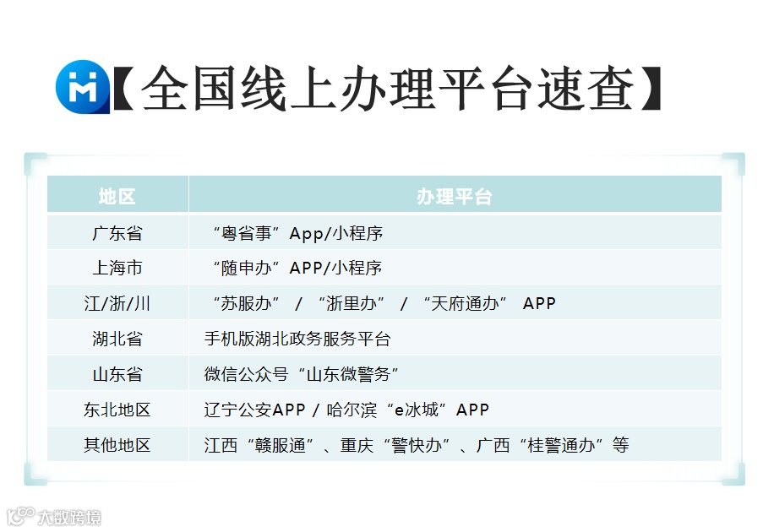
Task: Select the cell '手机版湖北政务服务平台'
Action: (455, 339)
